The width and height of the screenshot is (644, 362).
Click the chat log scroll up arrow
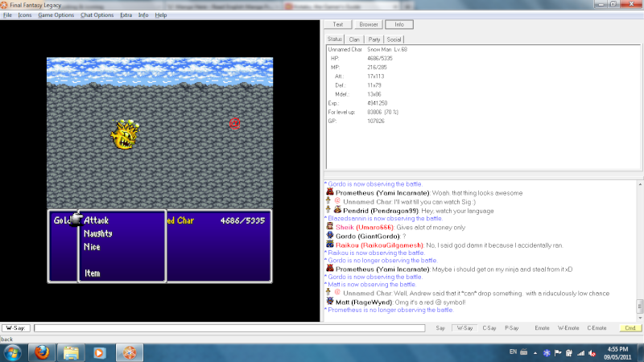[x=640, y=184]
